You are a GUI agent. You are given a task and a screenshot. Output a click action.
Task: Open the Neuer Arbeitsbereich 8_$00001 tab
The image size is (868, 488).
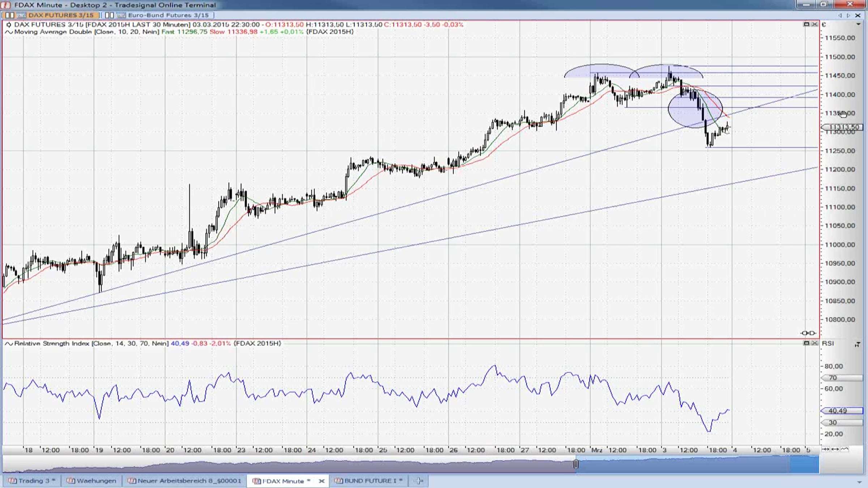point(184,481)
